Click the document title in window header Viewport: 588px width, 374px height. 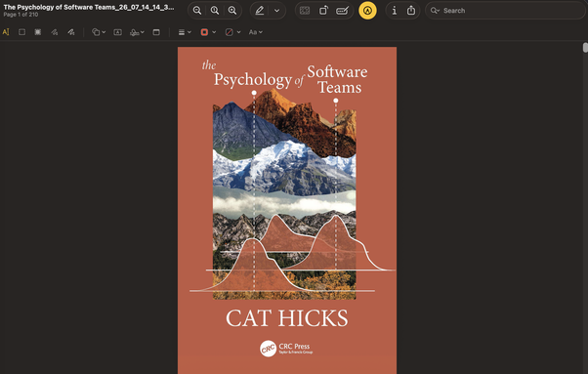89,7
